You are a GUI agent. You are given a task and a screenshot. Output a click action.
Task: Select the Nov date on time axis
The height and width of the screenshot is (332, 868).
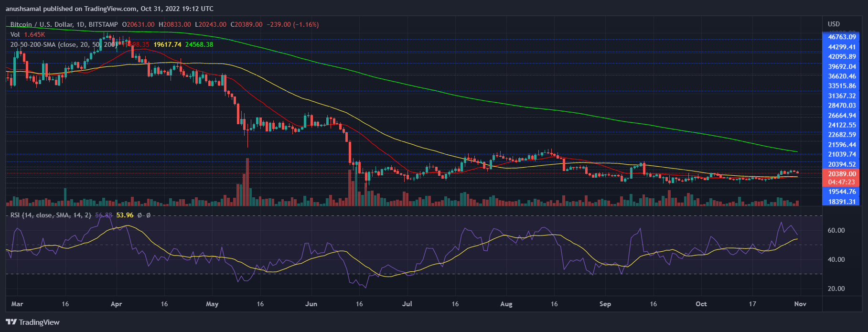point(800,304)
